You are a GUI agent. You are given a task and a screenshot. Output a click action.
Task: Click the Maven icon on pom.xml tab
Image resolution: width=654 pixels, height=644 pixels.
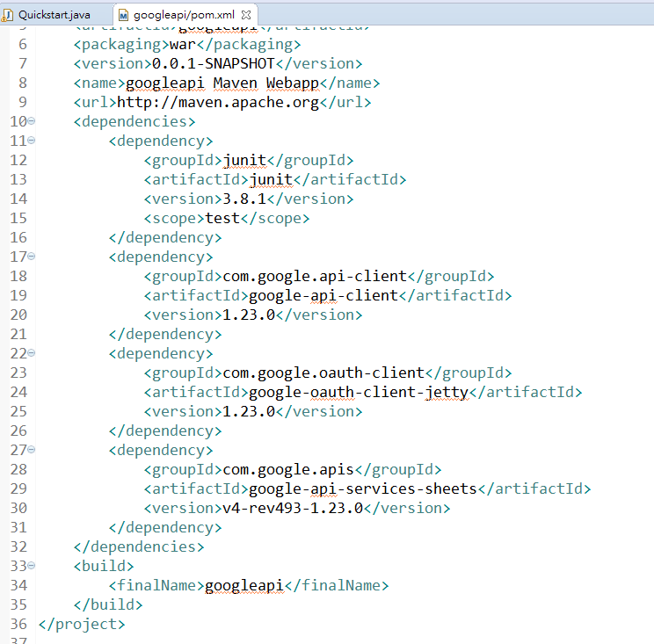click(x=123, y=16)
